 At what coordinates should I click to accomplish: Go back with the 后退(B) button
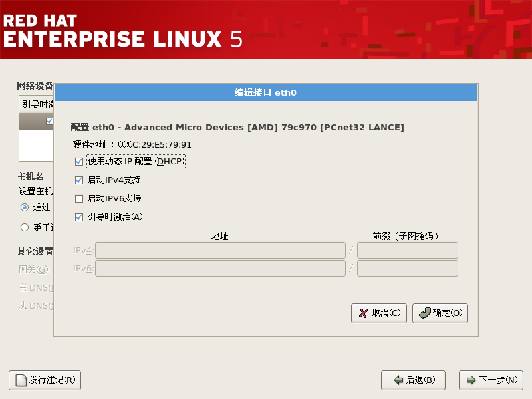pyautogui.click(x=413, y=380)
